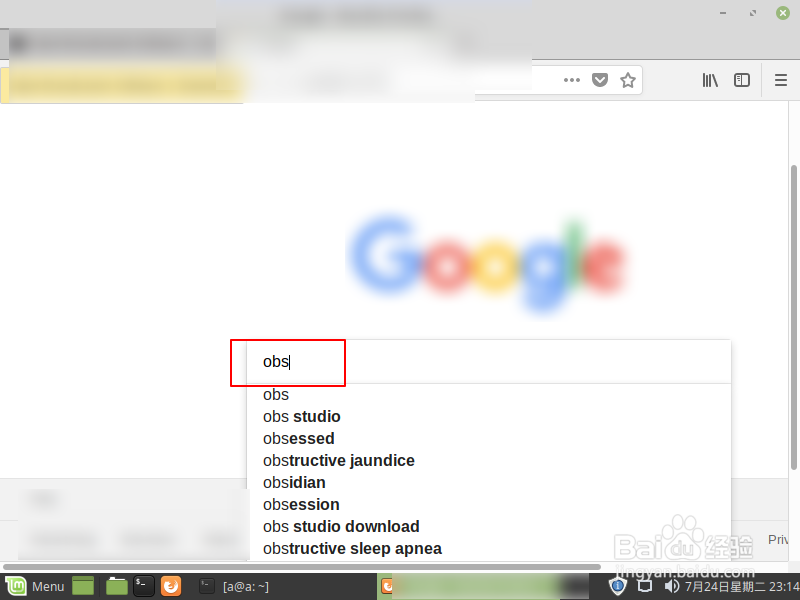Launch Firefox from taskbar launcher
The width and height of the screenshot is (800, 600).
click(171, 586)
